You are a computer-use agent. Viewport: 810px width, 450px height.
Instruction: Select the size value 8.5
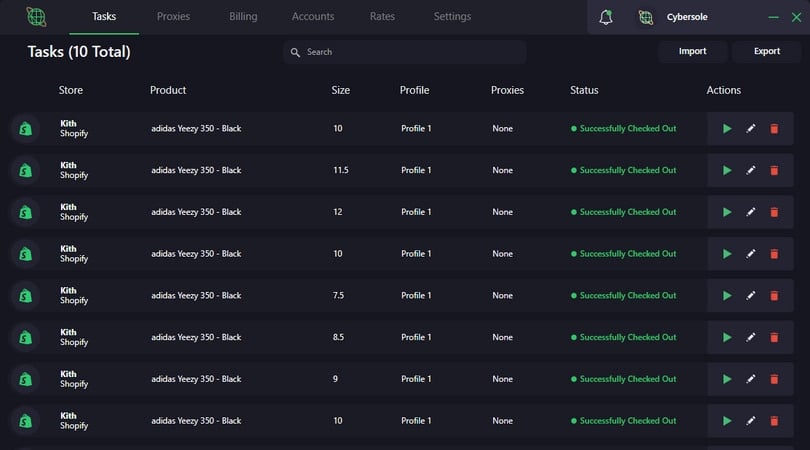[x=338, y=337]
